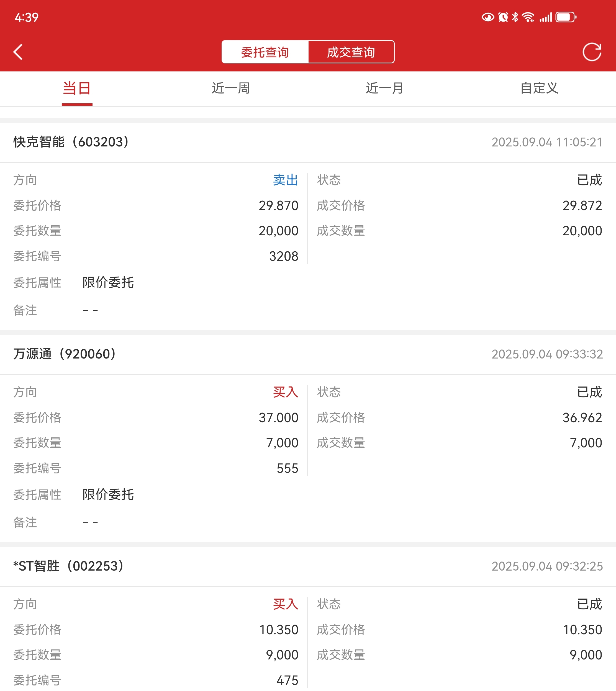The height and width of the screenshot is (691, 616).
Task: Tap order number 3208
Action: pos(284,256)
